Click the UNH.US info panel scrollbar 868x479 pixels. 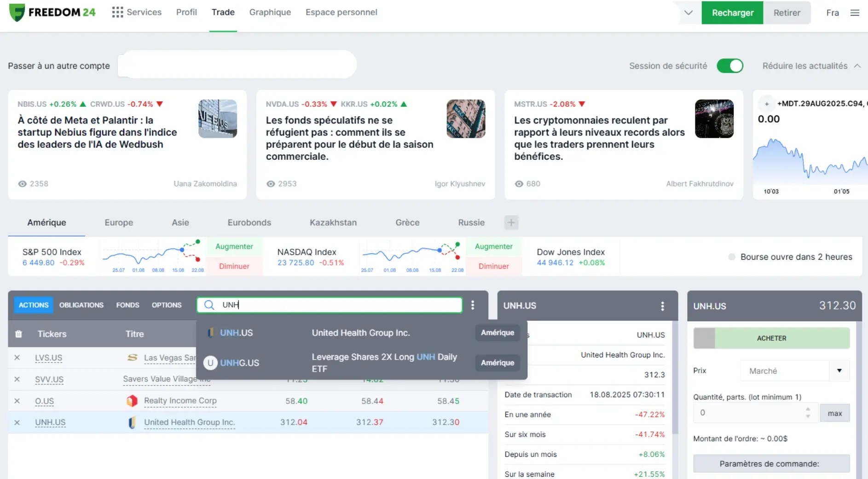coord(675,378)
